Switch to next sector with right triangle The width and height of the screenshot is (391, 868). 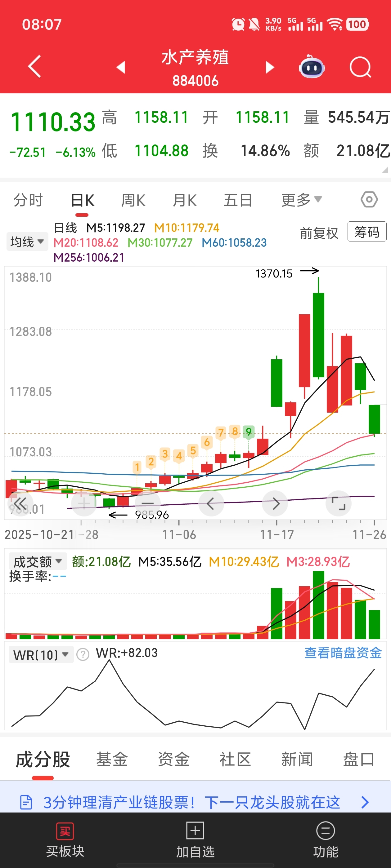(270, 67)
